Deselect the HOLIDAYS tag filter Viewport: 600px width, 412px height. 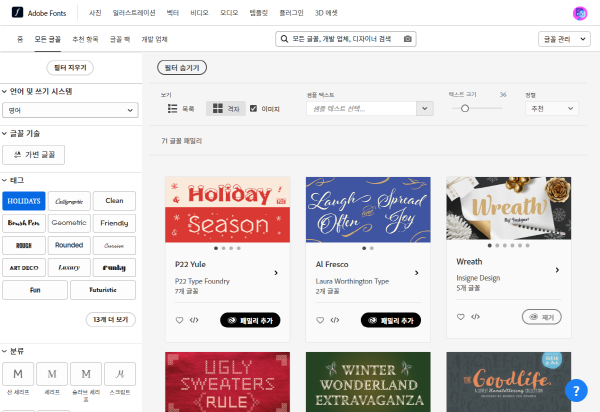[24, 201]
